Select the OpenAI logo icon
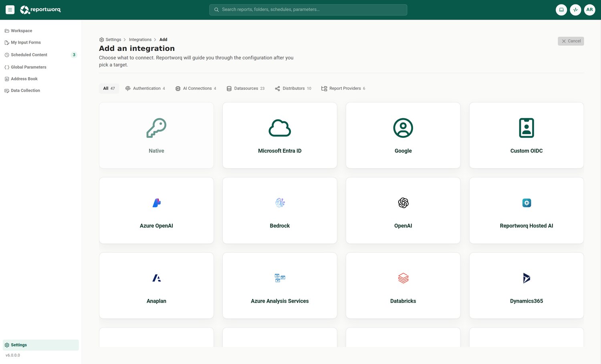This screenshot has height=364, width=601. (403, 203)
